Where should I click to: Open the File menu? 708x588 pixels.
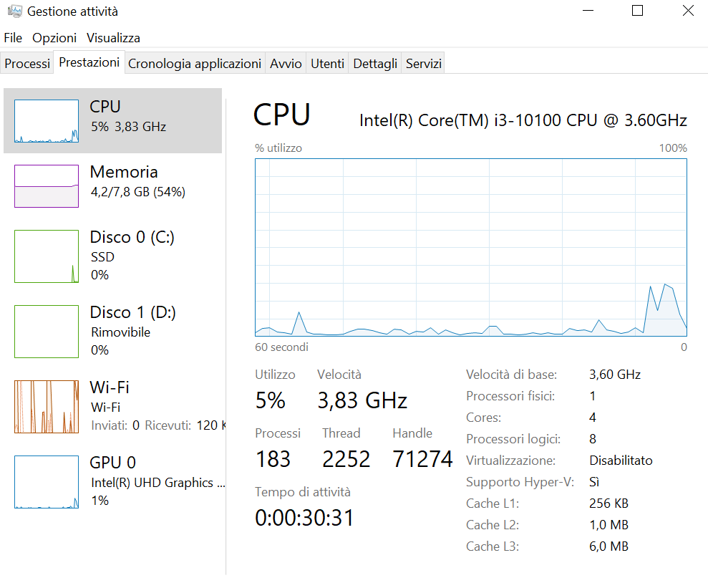pos(13,38)
